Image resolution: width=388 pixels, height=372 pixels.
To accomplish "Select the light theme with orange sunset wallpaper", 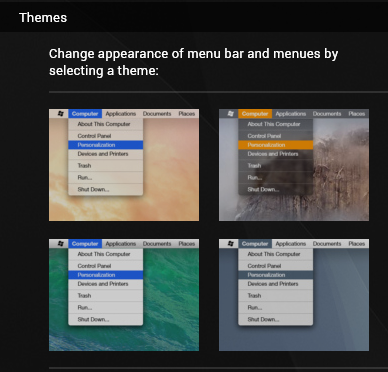I will [x=124, y=165].
